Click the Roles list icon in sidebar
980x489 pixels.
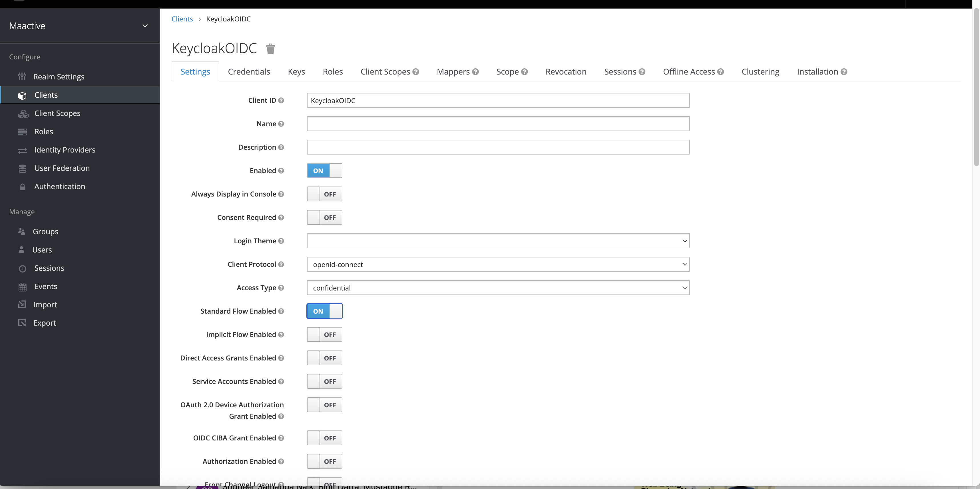pyautogui.click(x=23, y=132)
